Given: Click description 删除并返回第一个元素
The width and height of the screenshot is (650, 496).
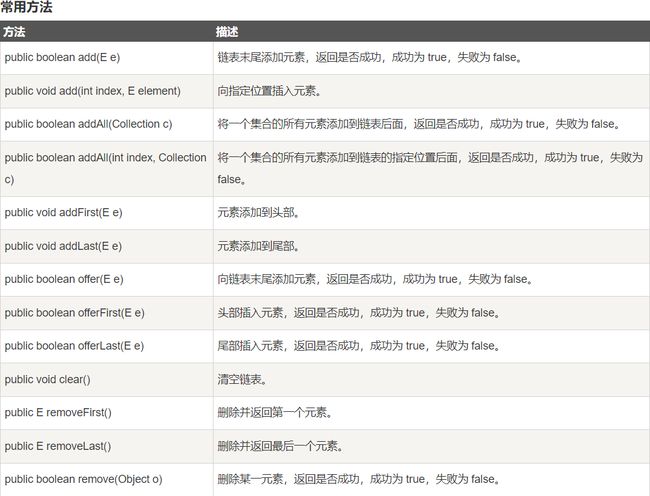Looking at the screenshot, I should [x=275, y=413].
